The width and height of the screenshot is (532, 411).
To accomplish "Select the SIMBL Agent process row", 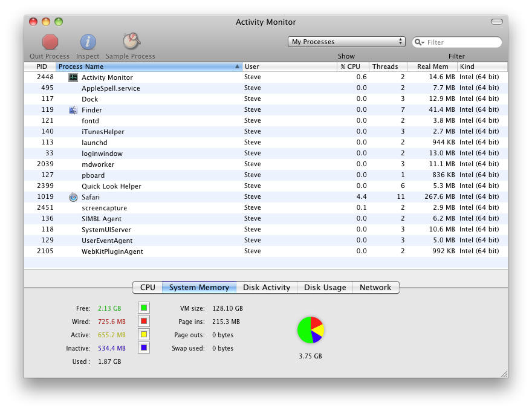I will [265, 218].
